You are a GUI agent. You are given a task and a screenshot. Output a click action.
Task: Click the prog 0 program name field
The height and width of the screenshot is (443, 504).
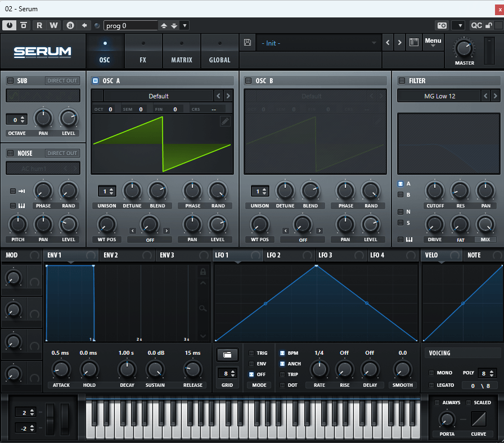click(x=130, y=26)
